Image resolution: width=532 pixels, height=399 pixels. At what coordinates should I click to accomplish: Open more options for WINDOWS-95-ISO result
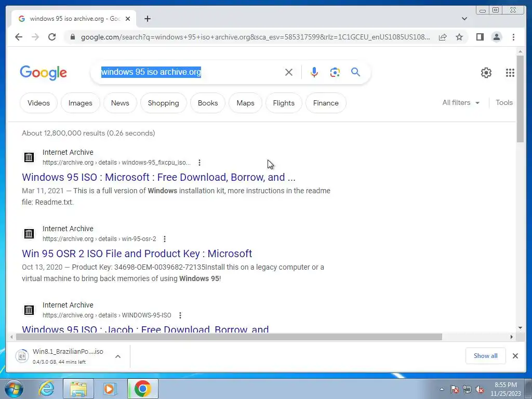tap(180, 315)
